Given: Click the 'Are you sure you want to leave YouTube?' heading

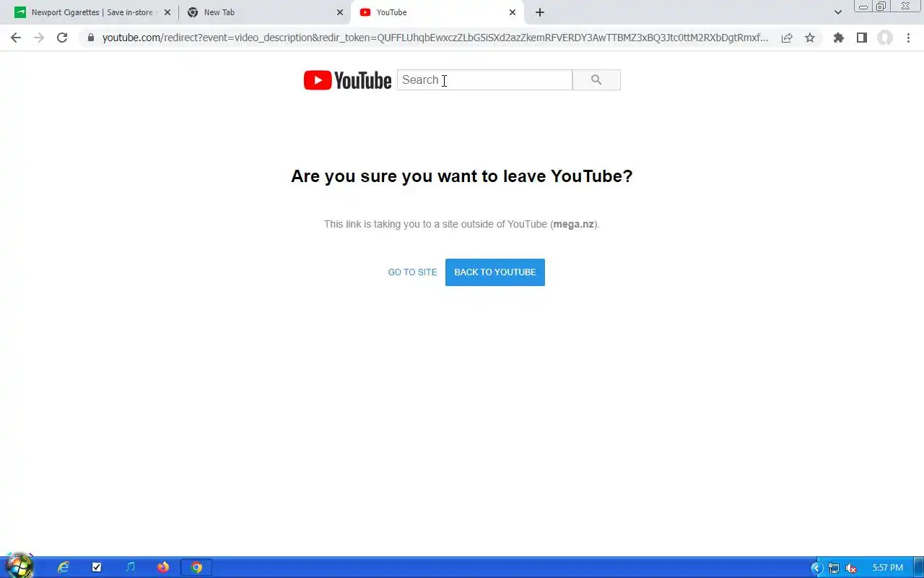Looking at the screenshot, I should click(x=462, y=176).
